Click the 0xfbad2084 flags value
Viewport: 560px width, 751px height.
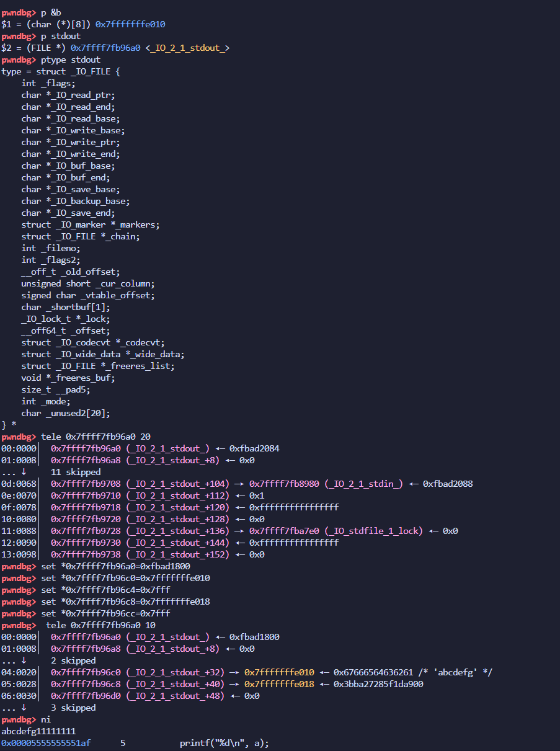(254, 448)
